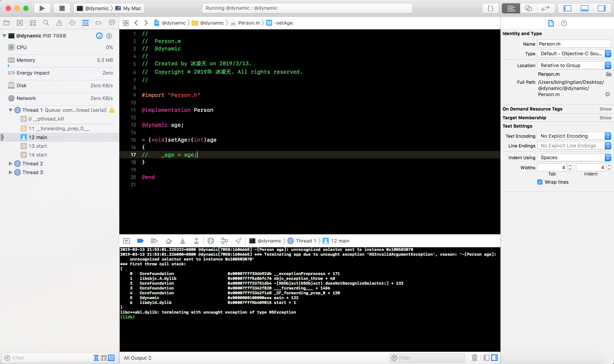The image size is (614, 364).
Task: Deactivate breakpoints toggle in debug bar
Action: coord(140,241)
